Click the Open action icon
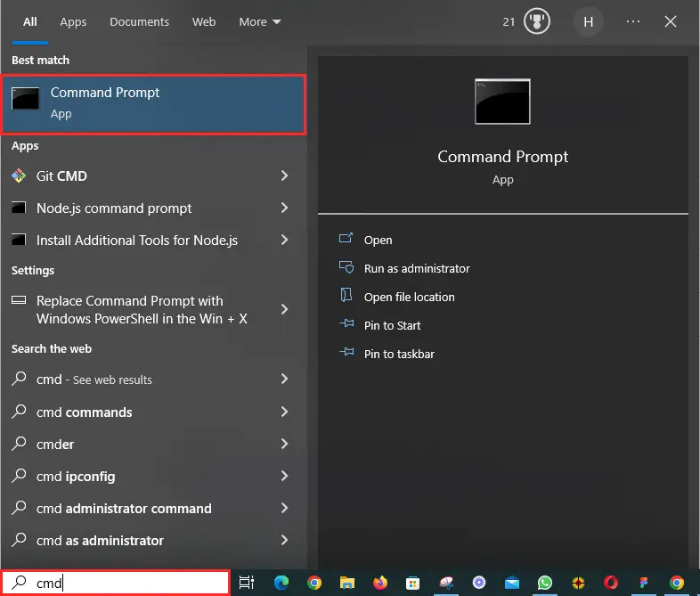700x596 pixels. 346,238
